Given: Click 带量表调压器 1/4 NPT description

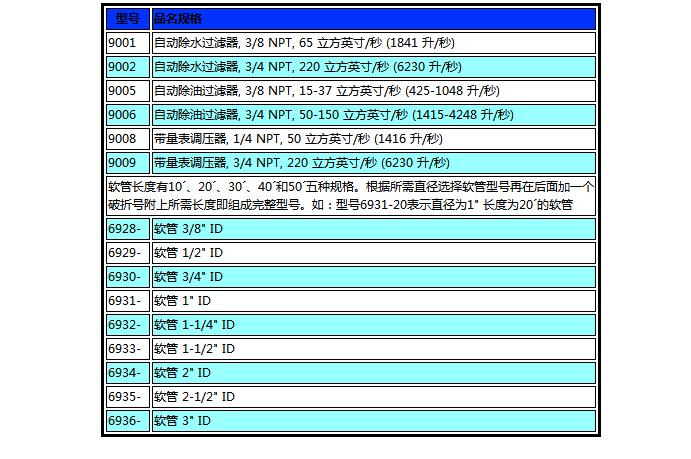Looking at the screenshot, I should [x=374, y=139].
